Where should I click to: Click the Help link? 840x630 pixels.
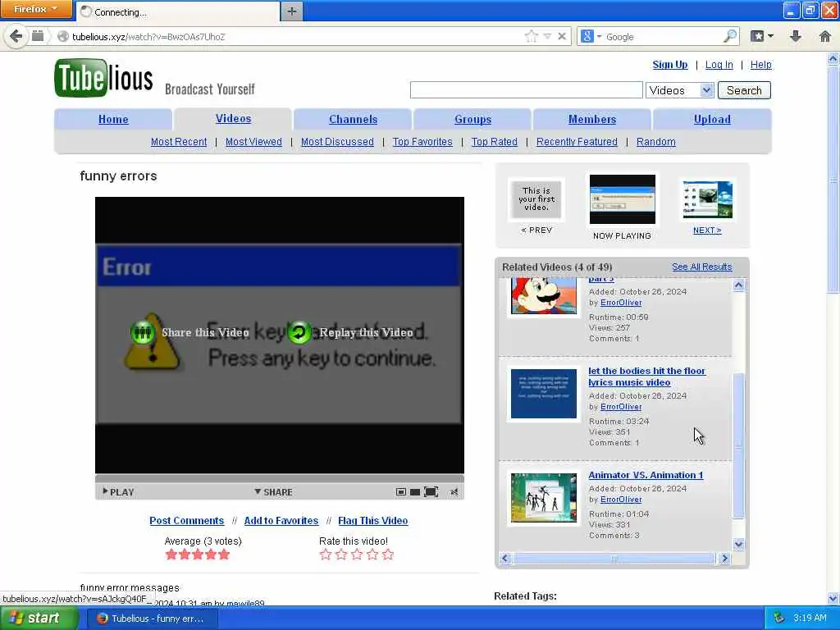pyautogui.click(x=760, y=65)
